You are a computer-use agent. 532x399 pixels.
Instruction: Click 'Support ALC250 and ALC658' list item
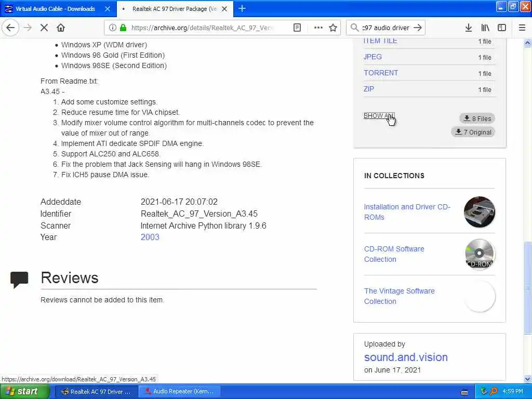(x=110, y=154)
